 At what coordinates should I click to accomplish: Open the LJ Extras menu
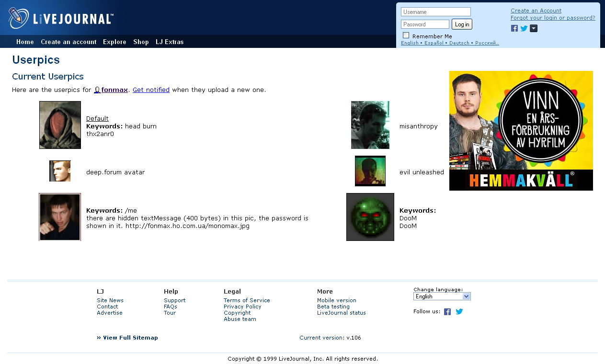coord(170,42)
